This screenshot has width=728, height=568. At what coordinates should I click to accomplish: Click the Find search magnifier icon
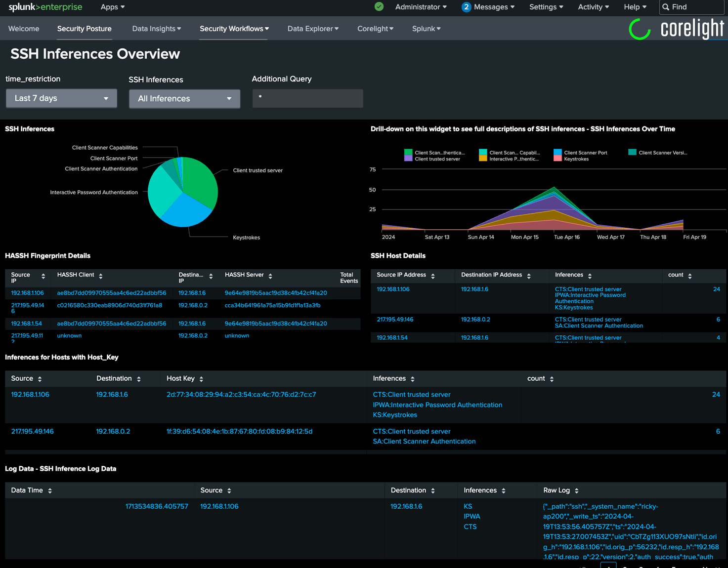click(x=666, y=7)
